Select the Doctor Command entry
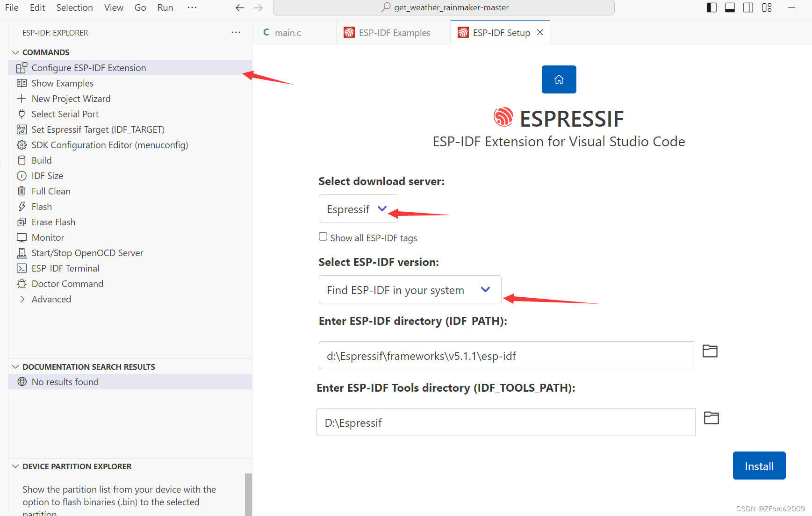This screenshot has width=812, height=516. pos(130,284)
